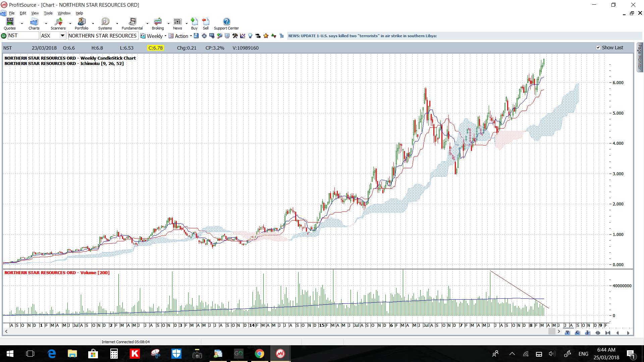Select the crosshair cursor tool icon
Screen dimensions: 644x362
click(204, 36)
